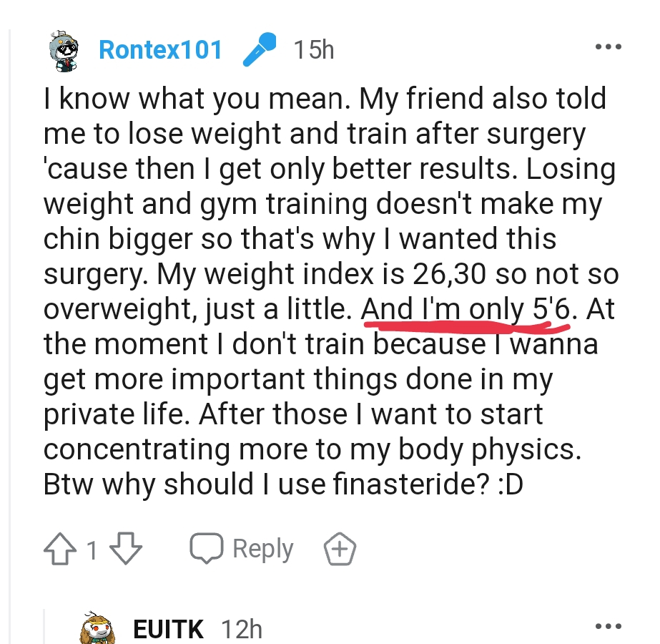Upvote Rontex101's comment

point(60,548)
